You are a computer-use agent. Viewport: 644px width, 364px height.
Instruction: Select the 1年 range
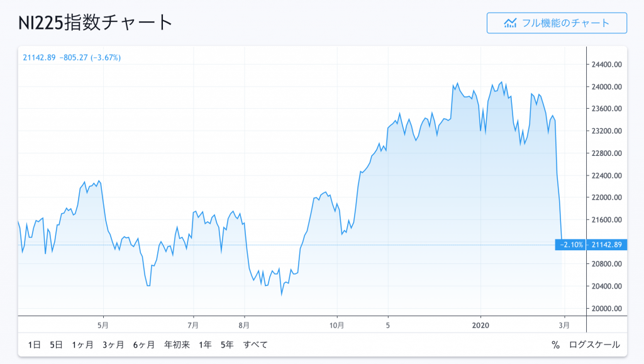click(205, 345)
